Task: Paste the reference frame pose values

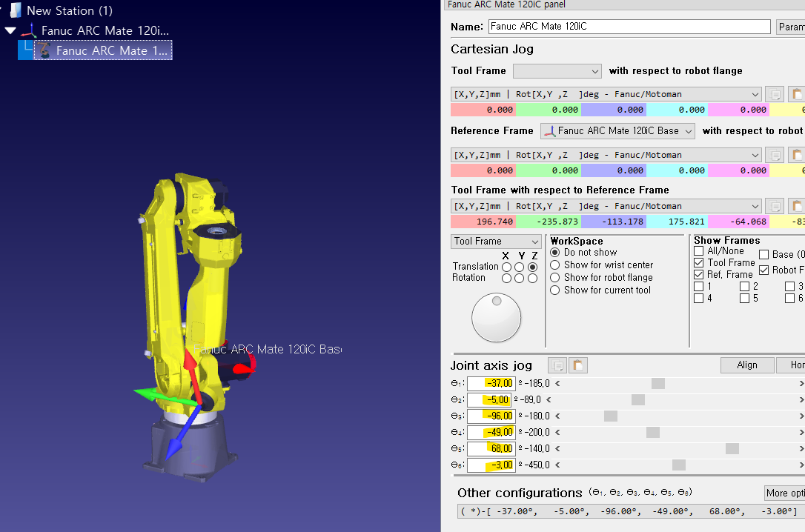Action: (796, 155)
